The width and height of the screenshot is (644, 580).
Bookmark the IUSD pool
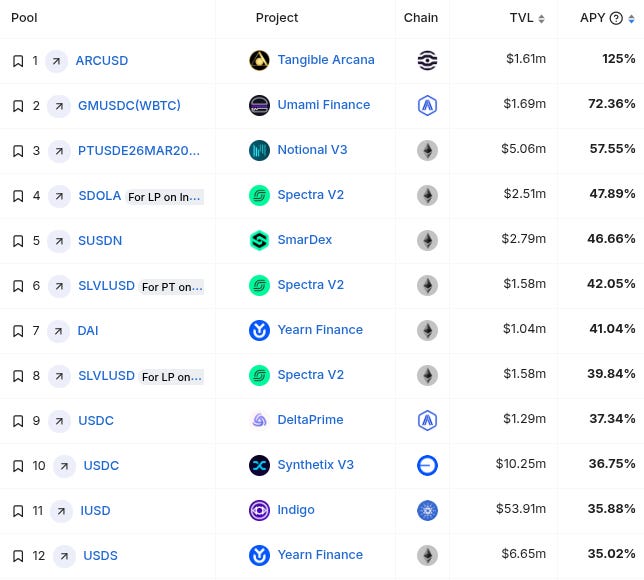point(18,511)
